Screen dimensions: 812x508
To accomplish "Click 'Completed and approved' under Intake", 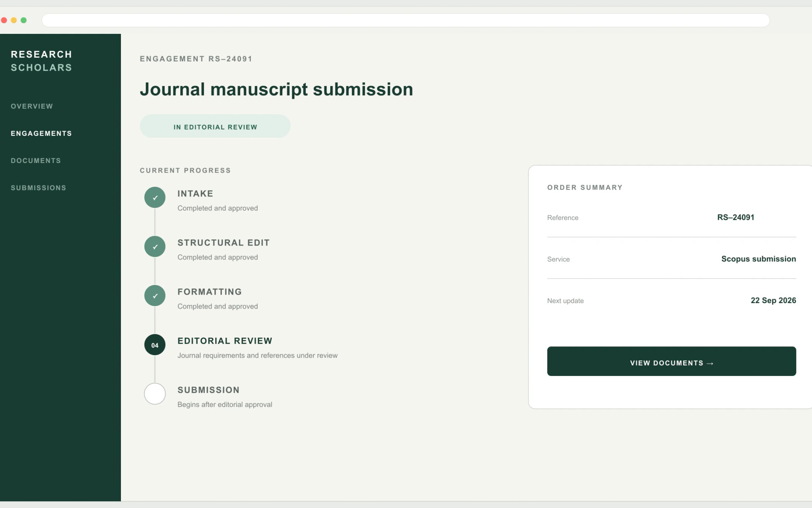I will tap(218, 208).
